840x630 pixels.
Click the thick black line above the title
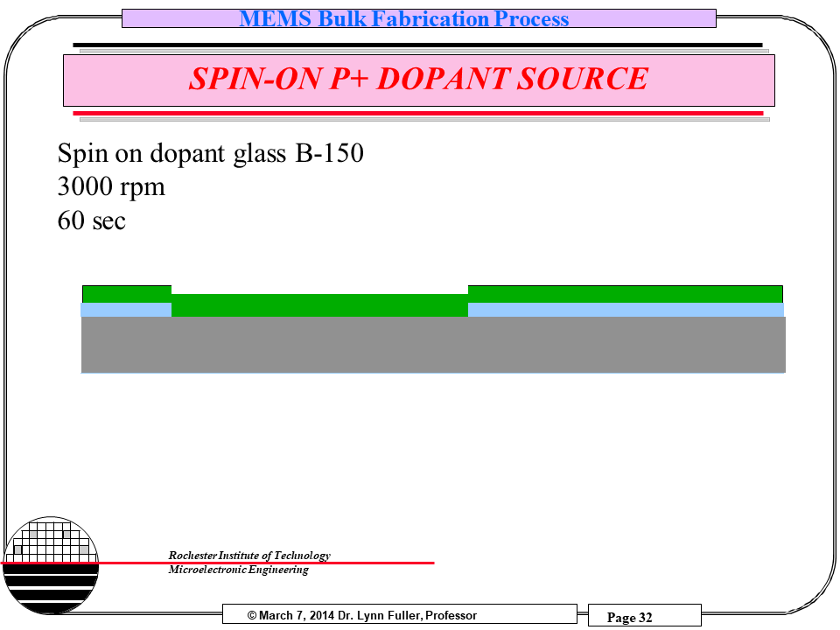click(417, 45)
